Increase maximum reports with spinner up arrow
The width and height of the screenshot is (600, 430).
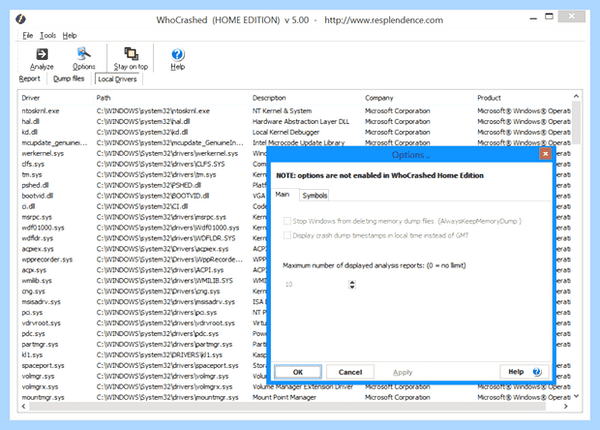pos(352,282)
